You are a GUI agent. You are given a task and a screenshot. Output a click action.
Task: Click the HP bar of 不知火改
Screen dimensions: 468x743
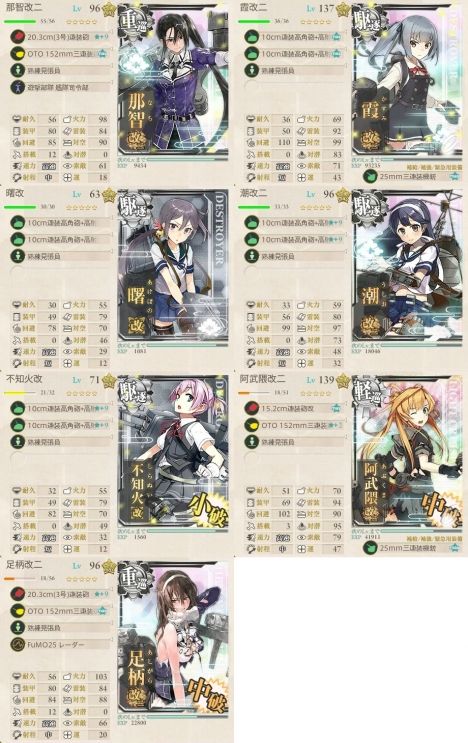click(x=20, y=393)
